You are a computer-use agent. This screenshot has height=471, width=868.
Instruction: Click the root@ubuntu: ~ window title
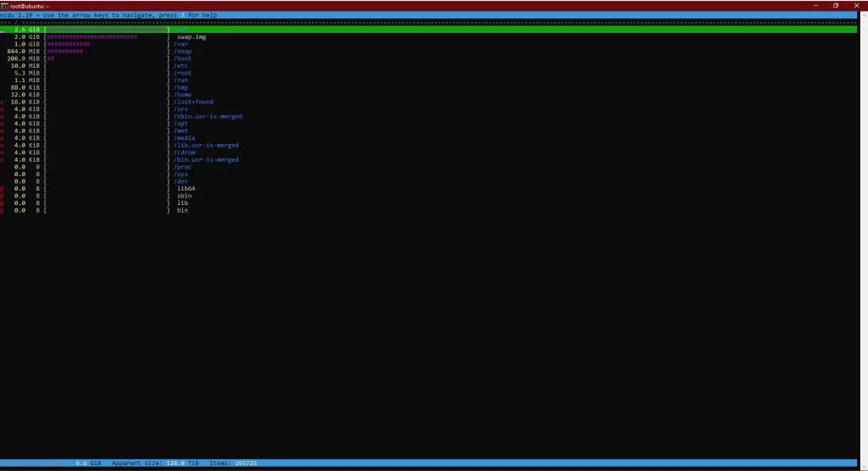click(30, 6)
